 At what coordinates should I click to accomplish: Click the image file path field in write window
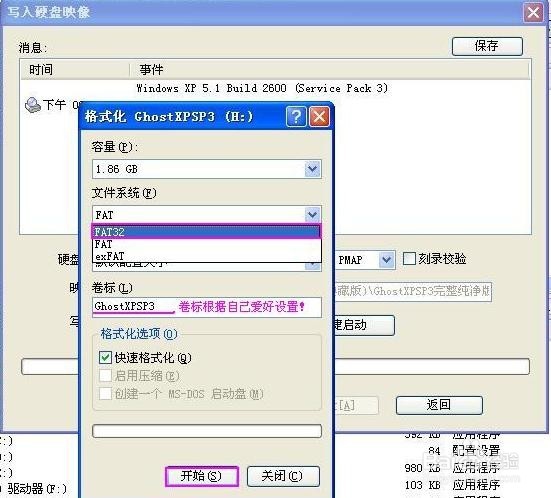click(413, 291)
